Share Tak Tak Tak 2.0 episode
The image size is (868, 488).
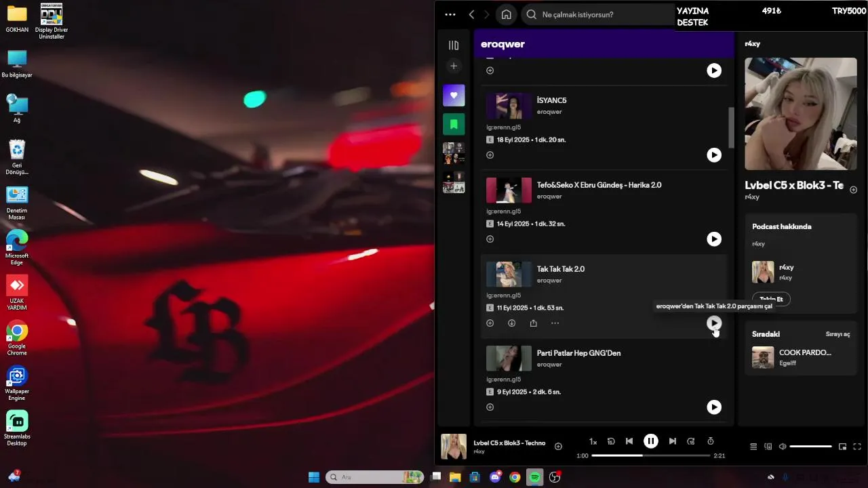pos(534,323)
